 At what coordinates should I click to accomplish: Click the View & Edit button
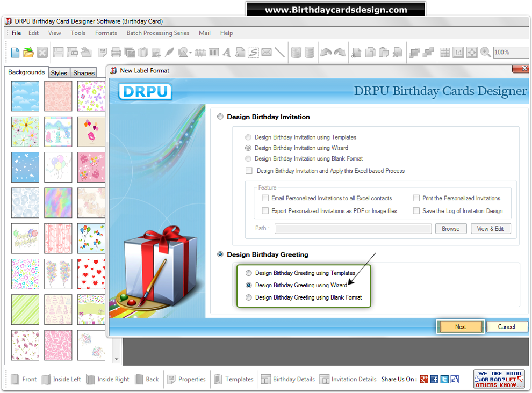(490, 229)
